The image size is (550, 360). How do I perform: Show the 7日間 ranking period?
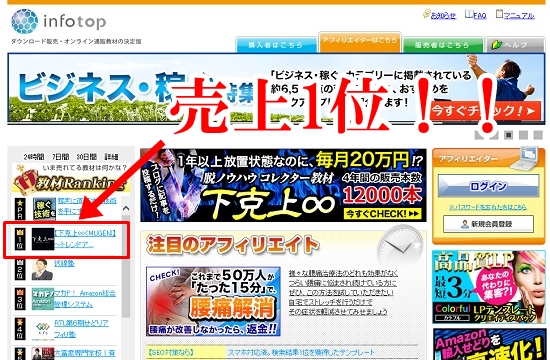pyautogui.click(x=60, y=156)
